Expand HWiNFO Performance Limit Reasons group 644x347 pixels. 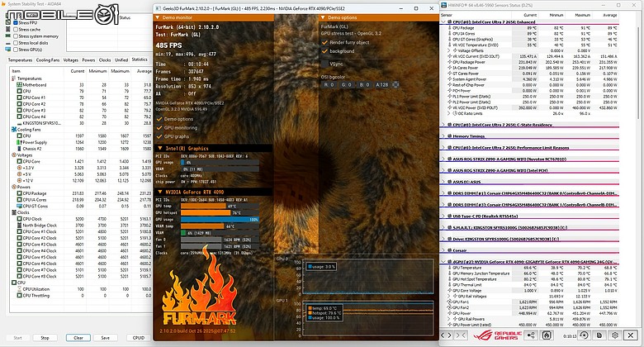pos(443,148)
